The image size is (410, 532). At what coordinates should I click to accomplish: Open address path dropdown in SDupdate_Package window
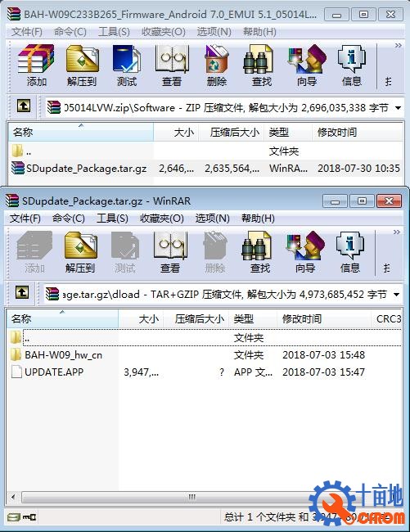coord(396,295)
